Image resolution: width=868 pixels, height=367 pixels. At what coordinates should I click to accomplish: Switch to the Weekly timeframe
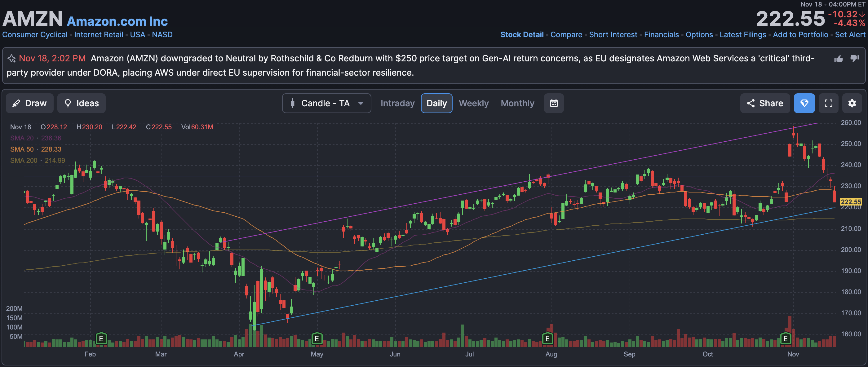coord(473,103)
